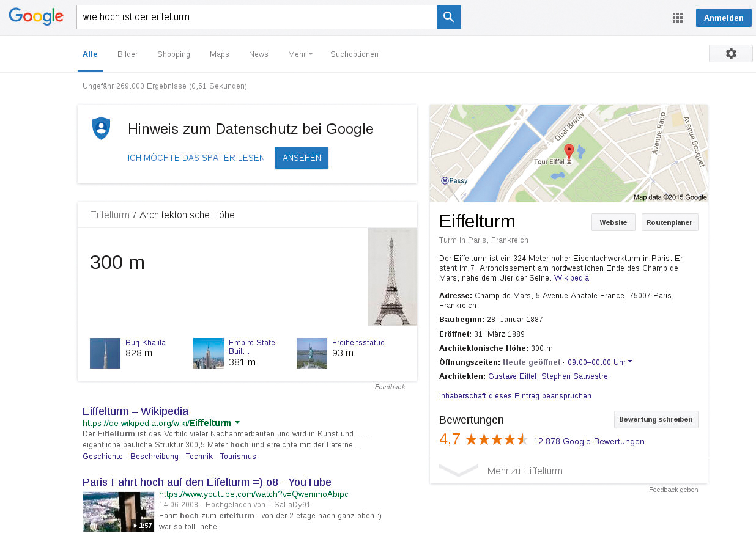
Task: Switch to the Maps tab
Action: [x=219, y=54]
